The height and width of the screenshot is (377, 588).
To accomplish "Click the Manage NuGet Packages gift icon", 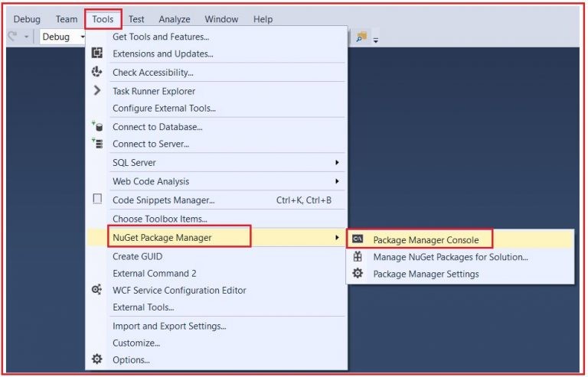I will 358,256.
